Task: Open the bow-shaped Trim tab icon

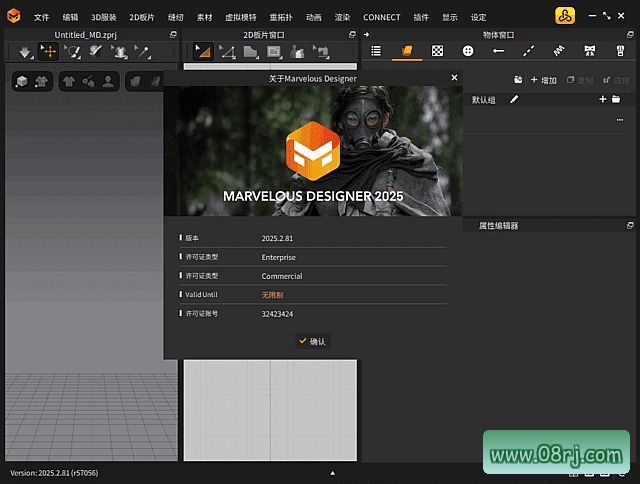Action: click(x=589, y=51)
